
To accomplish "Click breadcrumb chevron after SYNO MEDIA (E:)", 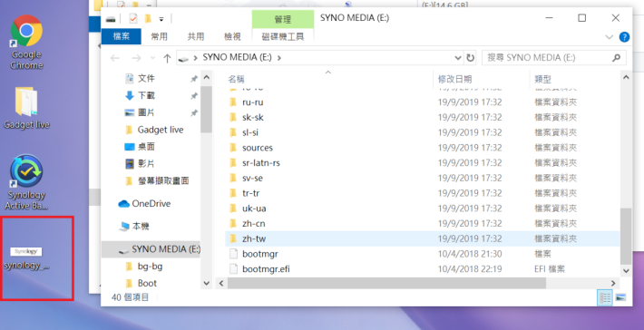I will [279, 58].
